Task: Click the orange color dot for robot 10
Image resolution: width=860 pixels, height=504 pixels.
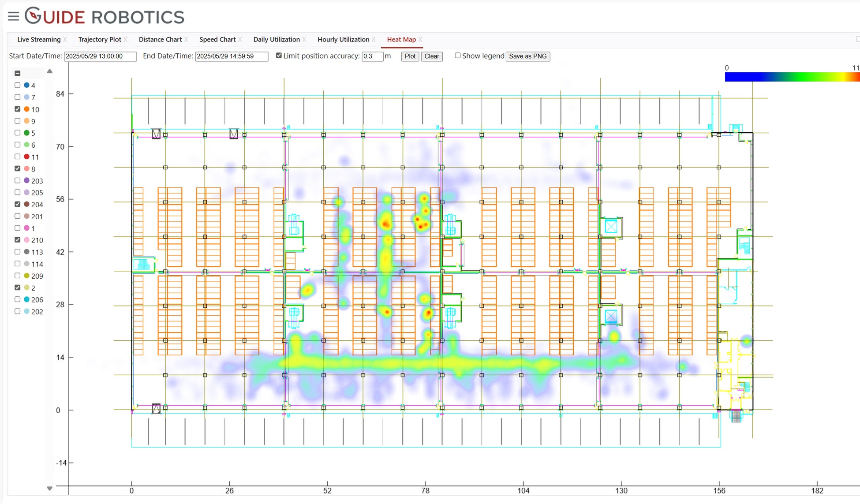Action: 26,109
